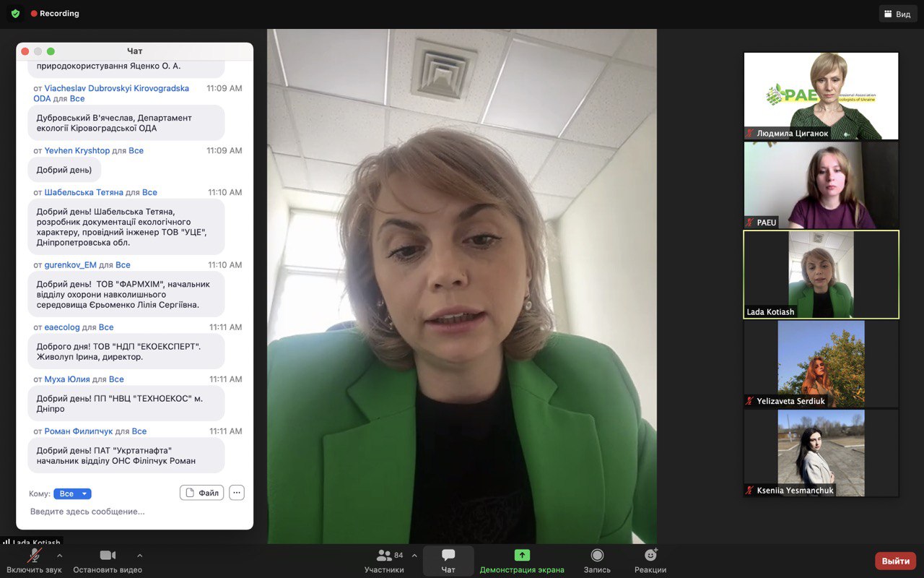Toggle the Чат chat panel icon

[x=448, y=556]
